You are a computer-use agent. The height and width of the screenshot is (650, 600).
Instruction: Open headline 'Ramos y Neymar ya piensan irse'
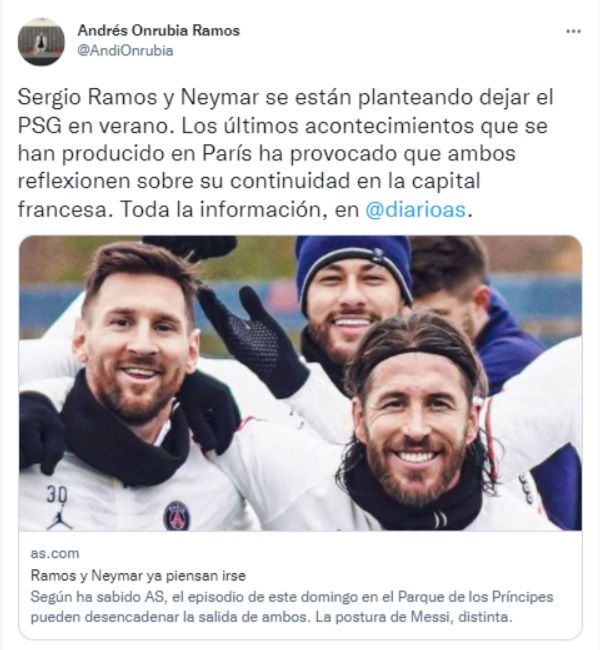[138, 575]
